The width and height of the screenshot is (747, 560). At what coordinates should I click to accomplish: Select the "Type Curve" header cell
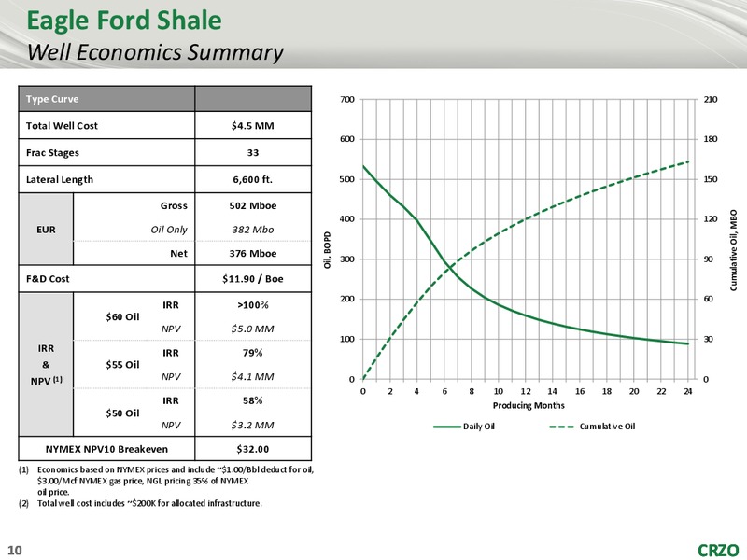point(106,99)
